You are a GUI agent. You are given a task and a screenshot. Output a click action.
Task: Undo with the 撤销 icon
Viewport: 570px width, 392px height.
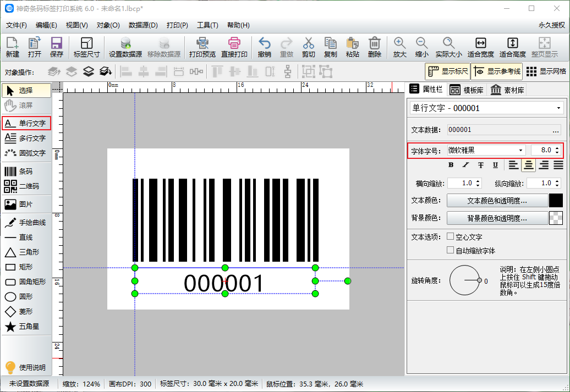(x=264, y=47)
